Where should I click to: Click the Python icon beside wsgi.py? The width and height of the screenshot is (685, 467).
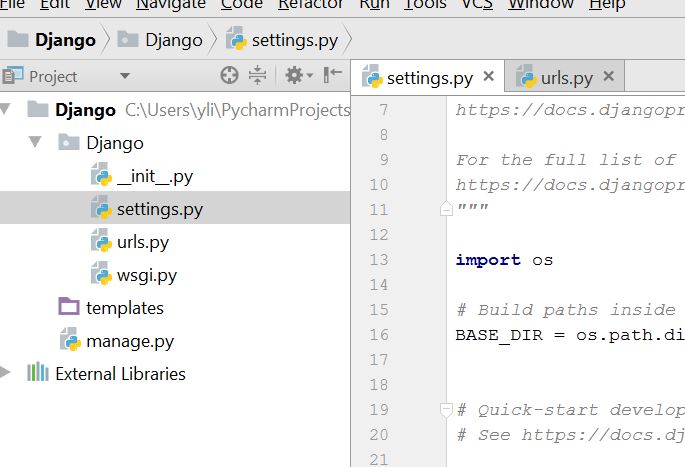pos(101,273)
